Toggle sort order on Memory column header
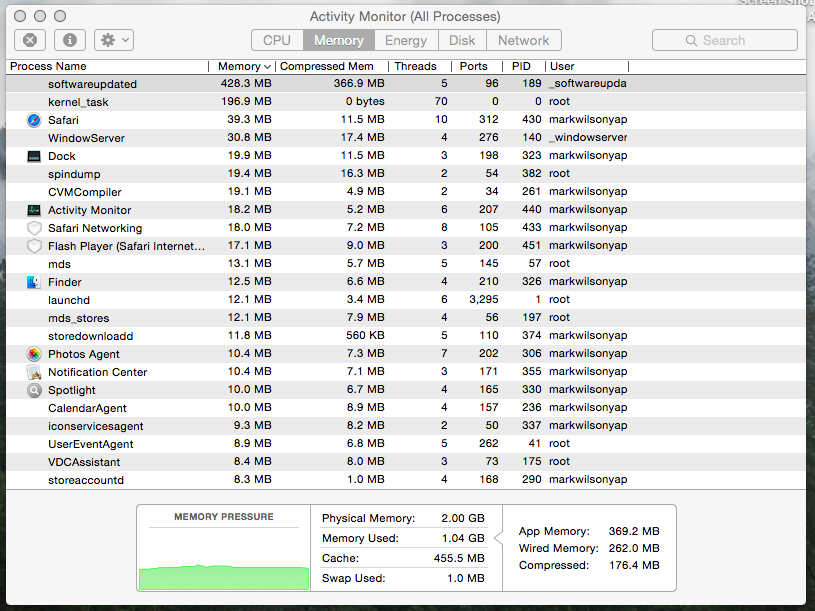This screenshot has width=815, height=611. (x=242, y=67)
